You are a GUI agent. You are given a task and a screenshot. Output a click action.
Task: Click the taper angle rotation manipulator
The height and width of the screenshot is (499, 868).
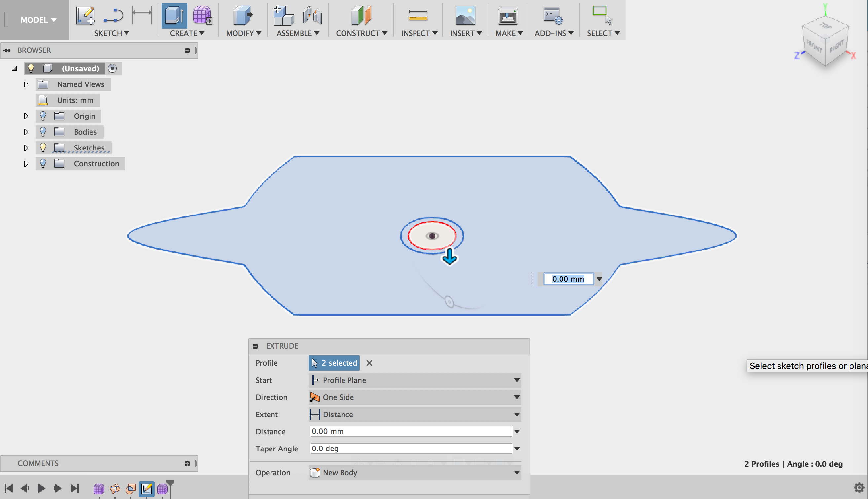(x=449, y=302)
